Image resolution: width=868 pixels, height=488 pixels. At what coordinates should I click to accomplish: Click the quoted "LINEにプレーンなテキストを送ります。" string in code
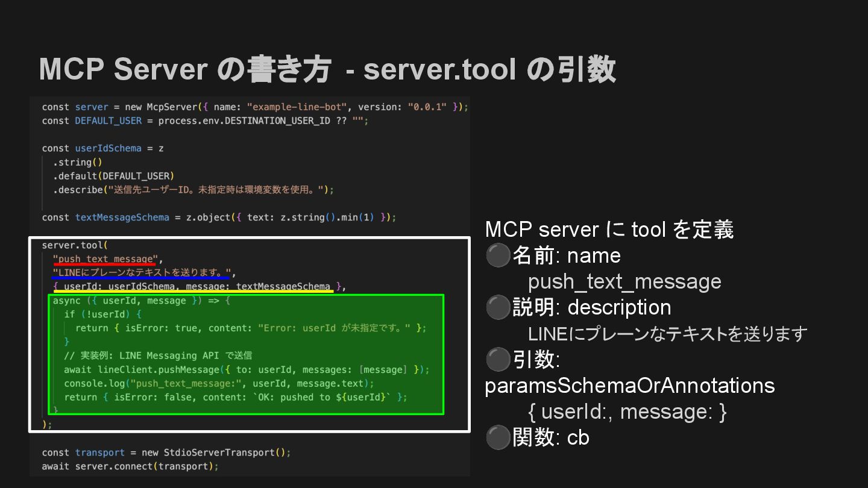click(142, 272)
